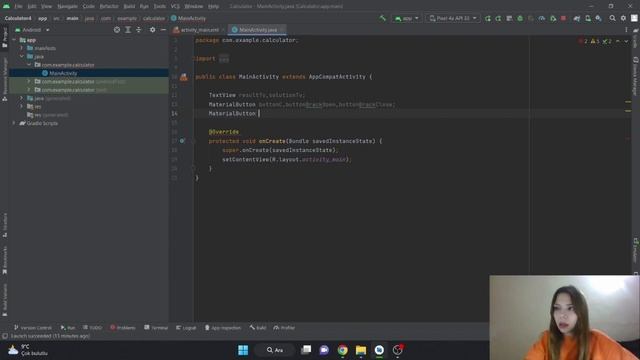
Task: Click the red Stop button in toolbar
Action: [563, 18]
